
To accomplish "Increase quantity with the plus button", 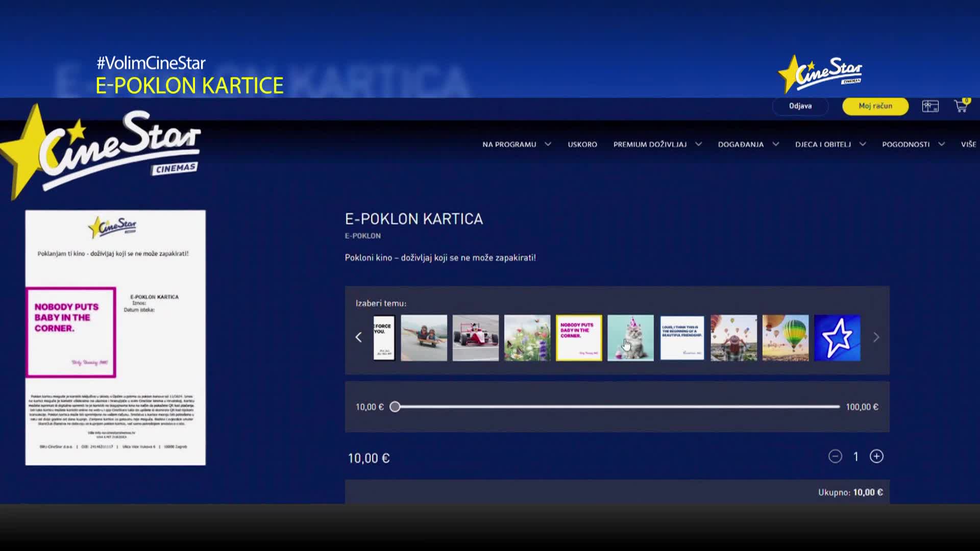I will click(x=876, y=456).
